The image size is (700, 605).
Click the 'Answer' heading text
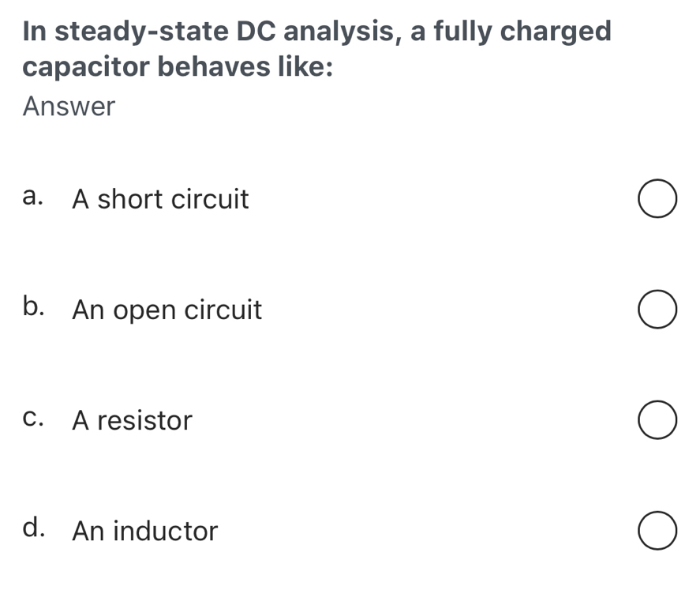tap(69, 106)
